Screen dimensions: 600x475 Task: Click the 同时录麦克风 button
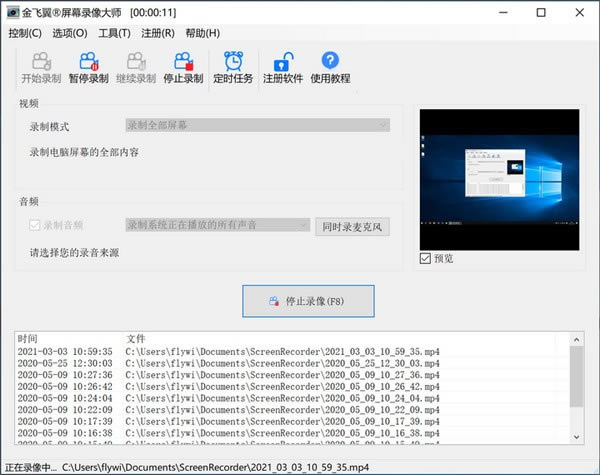[x=352, y=227]
